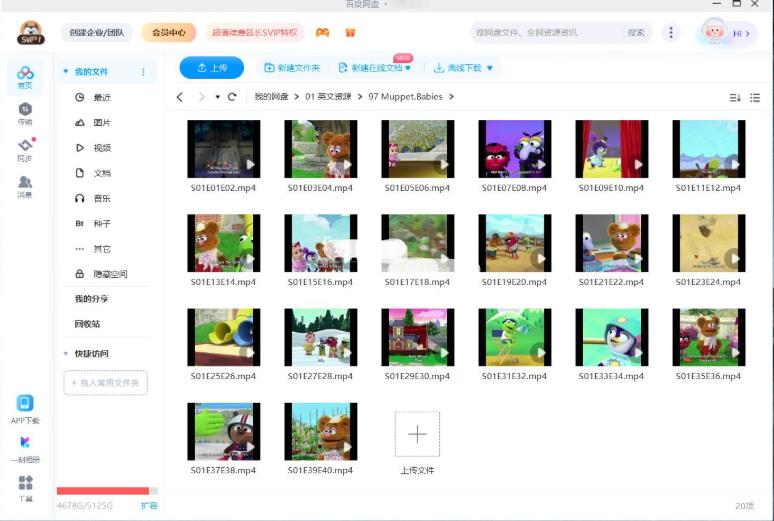Viewport: 774px width, 521px height.
Task: Click the red storage usage bar
Action: [103, 491]
